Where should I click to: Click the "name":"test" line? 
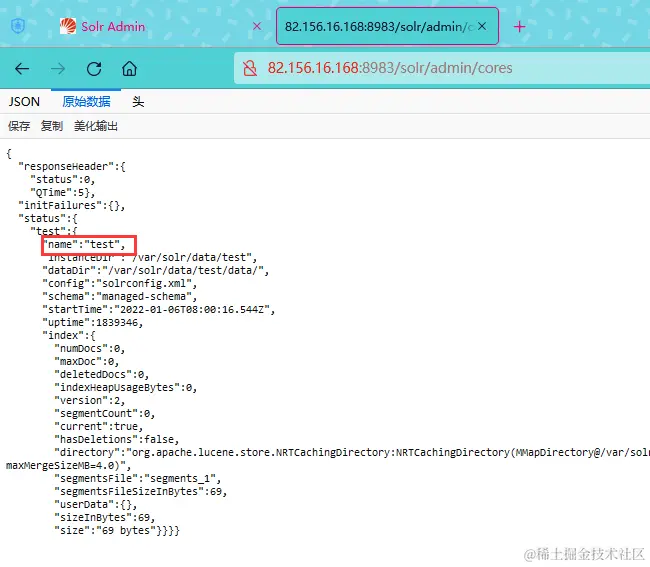[84, 245]
